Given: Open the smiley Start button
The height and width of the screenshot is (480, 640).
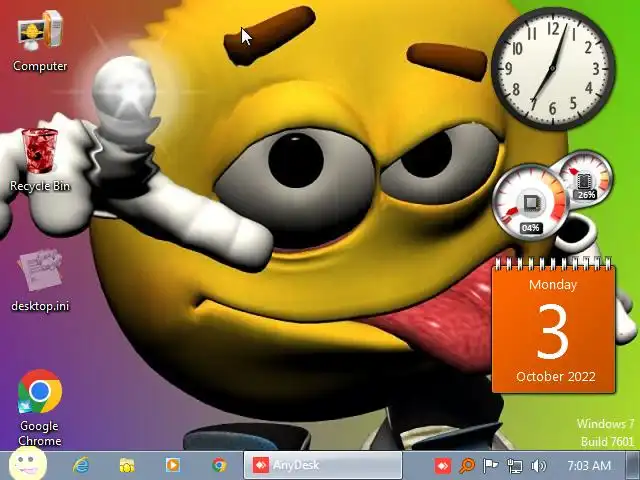Looking at the screenshot, I should [28, 464].
